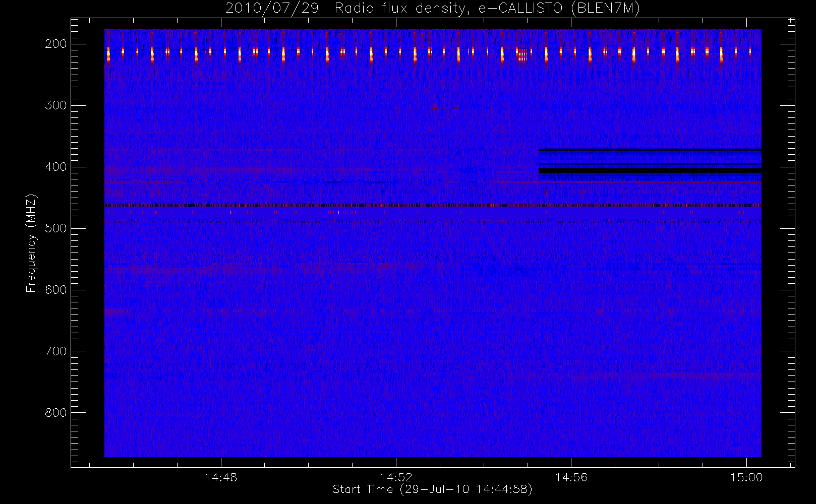
Task: Click the 15:00 time tick label
Action: tap(746, 477)
